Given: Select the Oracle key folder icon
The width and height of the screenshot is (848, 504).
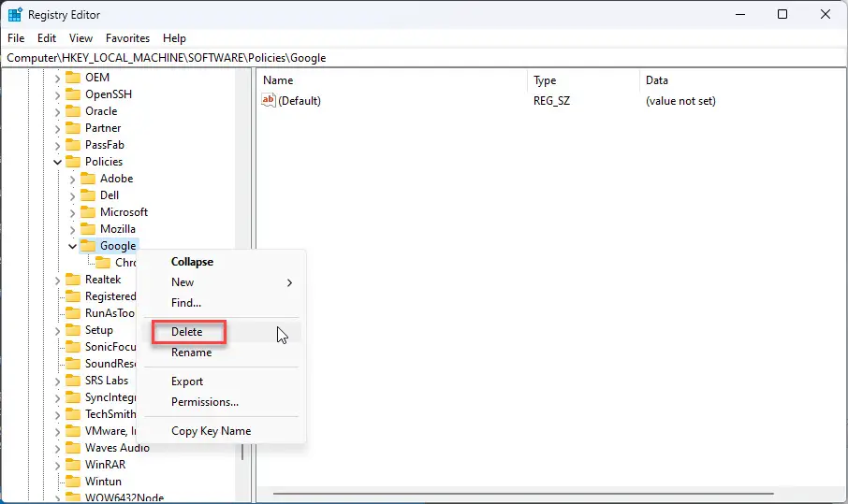Looking at the screenshot, I should 73,111.
